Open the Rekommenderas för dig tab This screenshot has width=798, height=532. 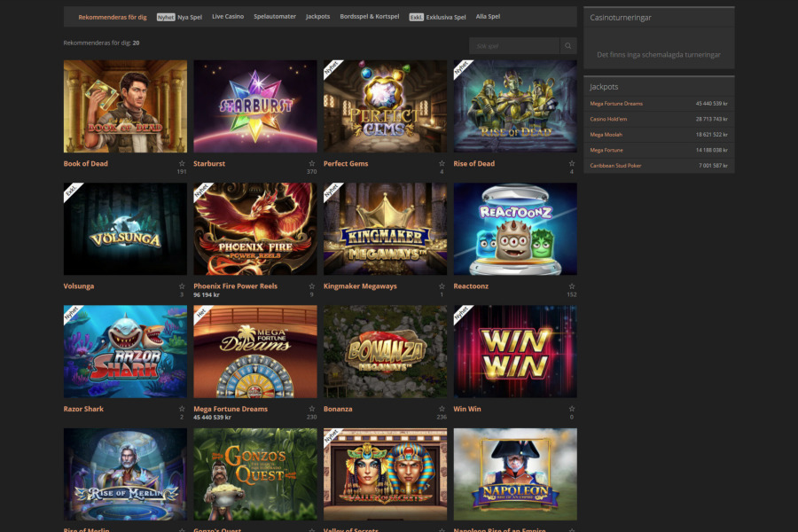(x=113, y=17)
